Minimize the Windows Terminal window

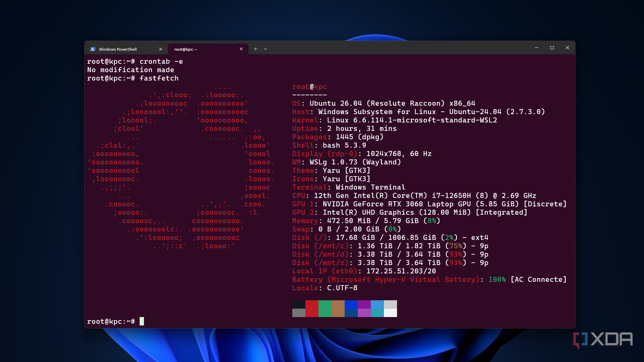(536, 48)
